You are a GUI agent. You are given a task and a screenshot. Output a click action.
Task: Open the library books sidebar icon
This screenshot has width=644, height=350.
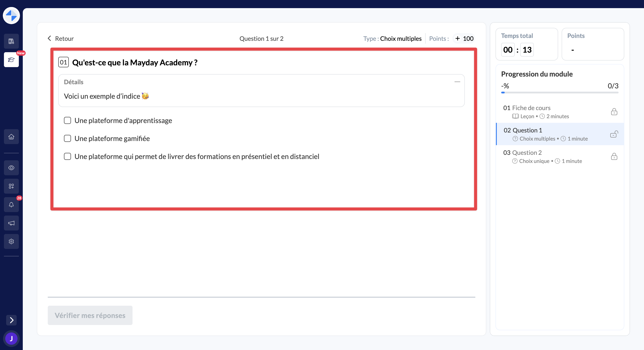tap(11, 41)
